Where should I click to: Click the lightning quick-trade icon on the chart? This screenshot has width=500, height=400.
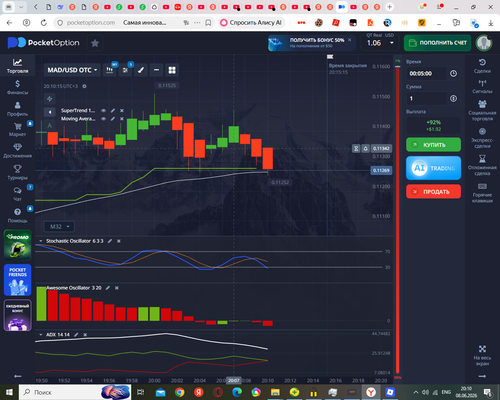(x=49, y=99)
